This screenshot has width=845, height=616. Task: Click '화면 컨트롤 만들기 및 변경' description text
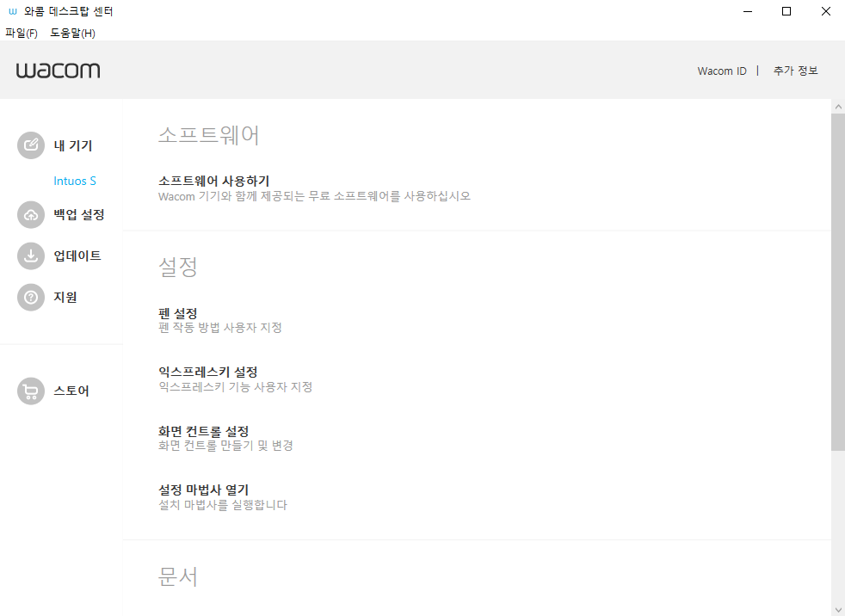click(225, 446)
